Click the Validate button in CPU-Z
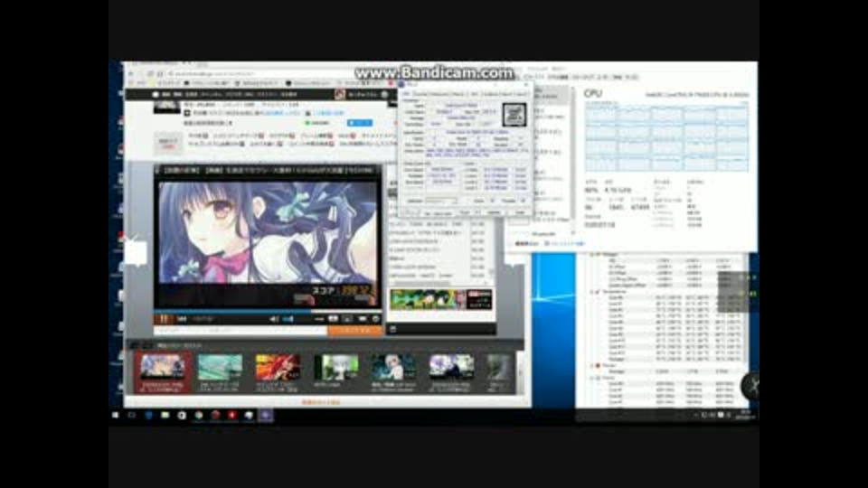The image size is (868, 488). point(494,212)
